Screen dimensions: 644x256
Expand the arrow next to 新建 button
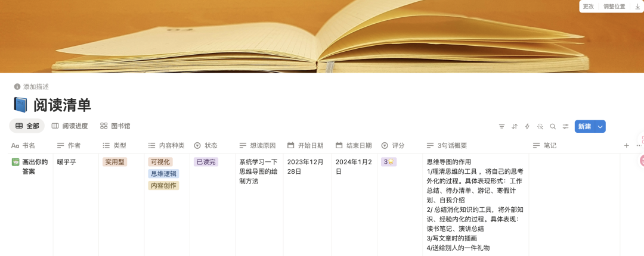[600, 126]
